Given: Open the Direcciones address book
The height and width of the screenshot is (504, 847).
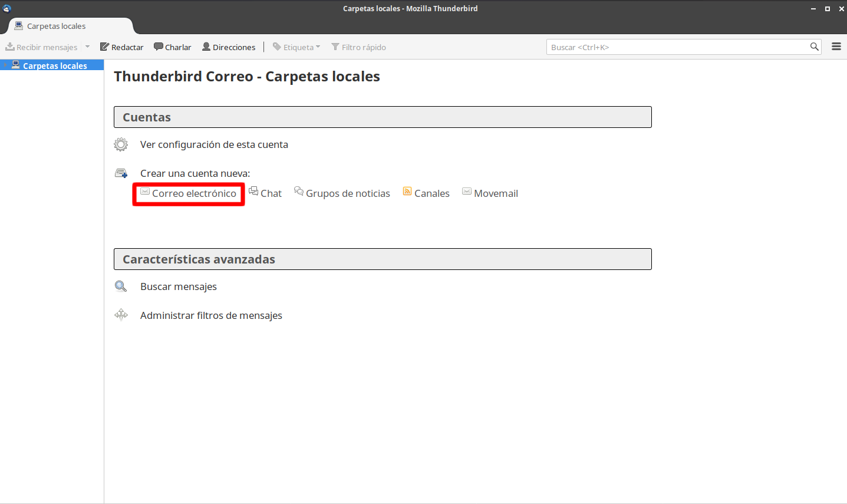Looking at the screenshot, I should click(x=229, y=47).
